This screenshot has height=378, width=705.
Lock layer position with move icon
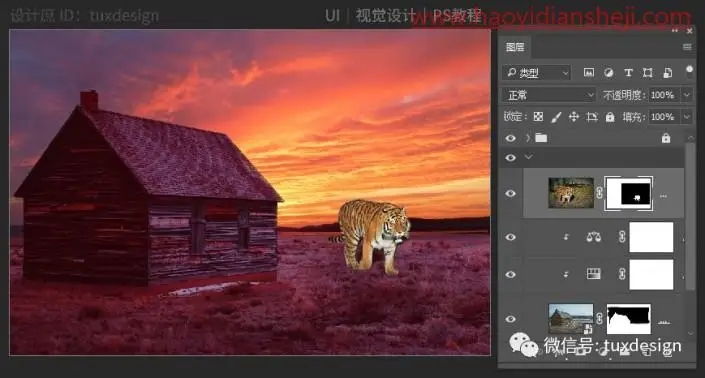pyautogui.click(x=574, y=117)
